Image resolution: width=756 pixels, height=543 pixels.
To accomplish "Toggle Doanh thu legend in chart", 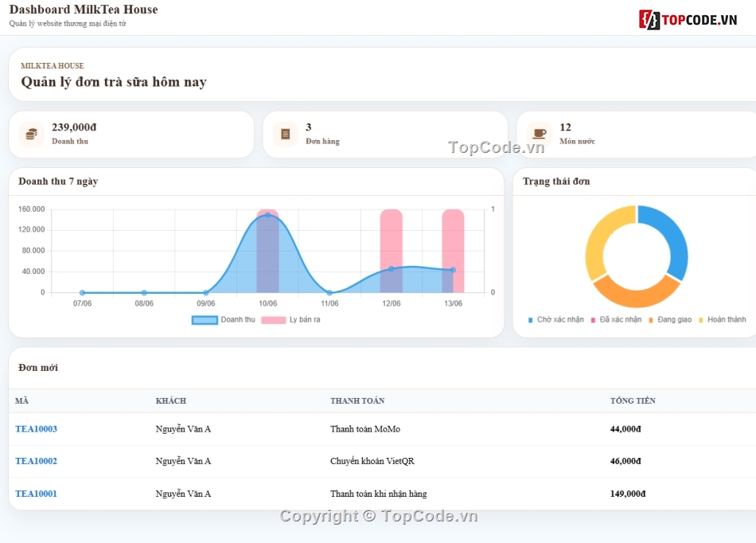I will click(x=224, y=320).
